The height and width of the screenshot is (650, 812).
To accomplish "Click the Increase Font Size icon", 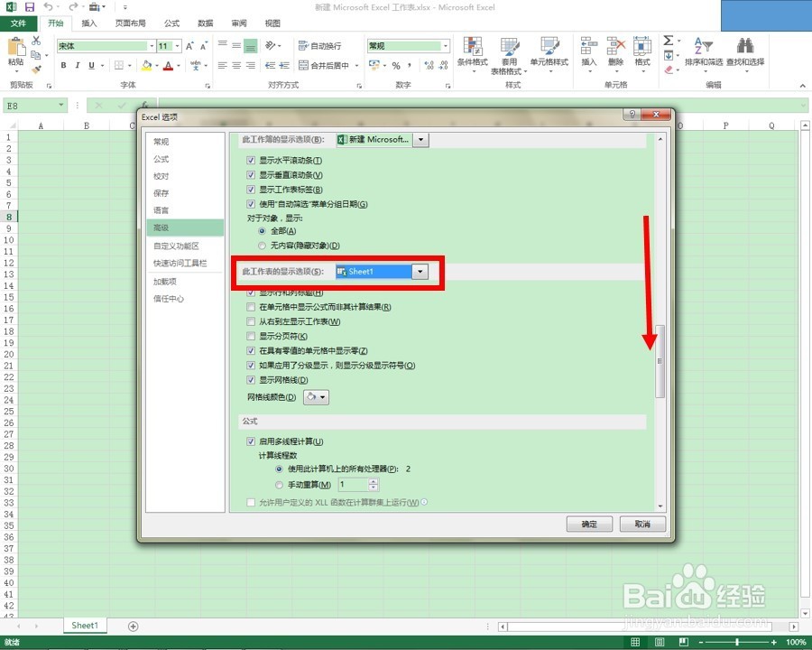I will [x=190, y=46].
